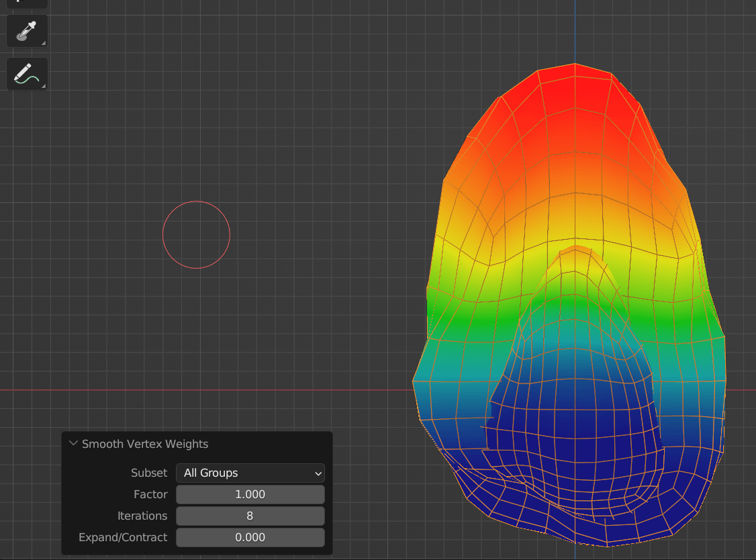
Task: Click the Expand/Contract 0.000 field
Action: tap(250, 537)
